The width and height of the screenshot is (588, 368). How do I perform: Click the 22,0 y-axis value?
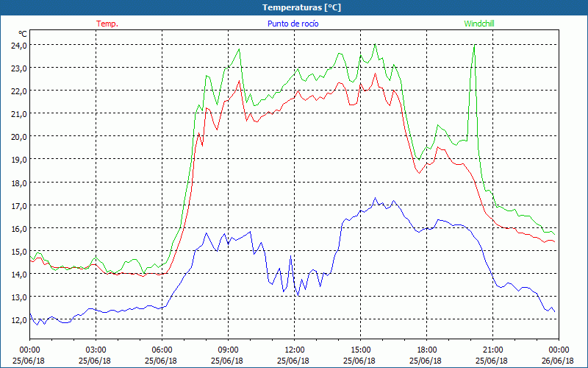[19, 91]
